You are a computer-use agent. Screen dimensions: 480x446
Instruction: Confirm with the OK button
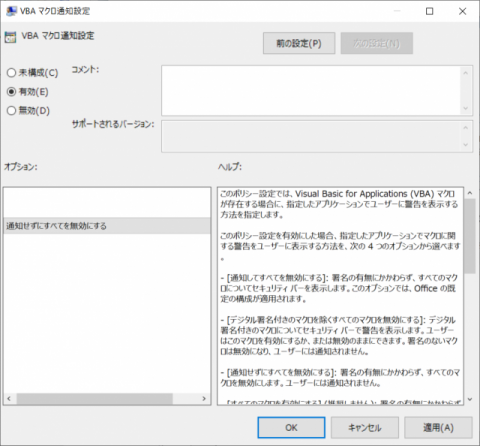click(x=291, y=427)
